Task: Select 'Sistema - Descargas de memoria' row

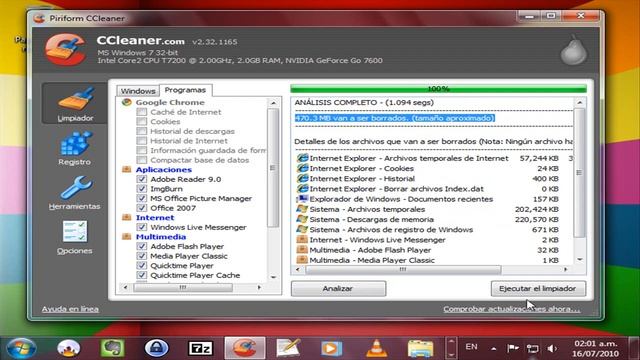Action: [427, 219]
